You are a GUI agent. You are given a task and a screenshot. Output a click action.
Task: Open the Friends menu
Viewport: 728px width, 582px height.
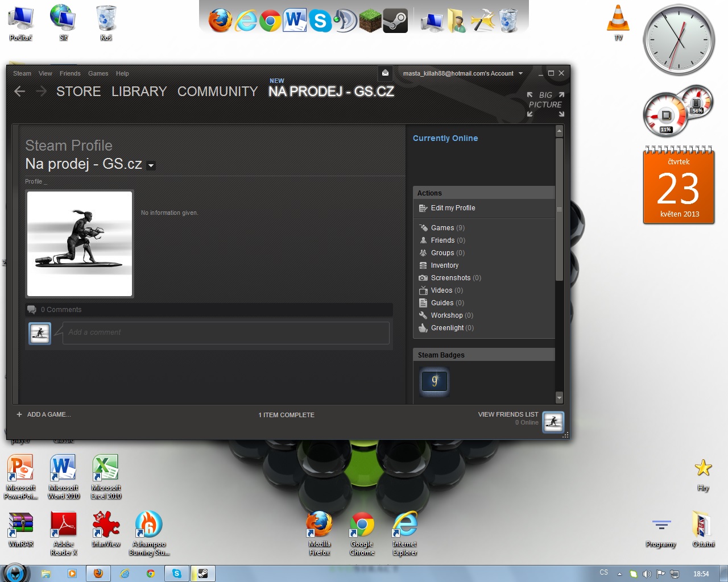[70, 73]
